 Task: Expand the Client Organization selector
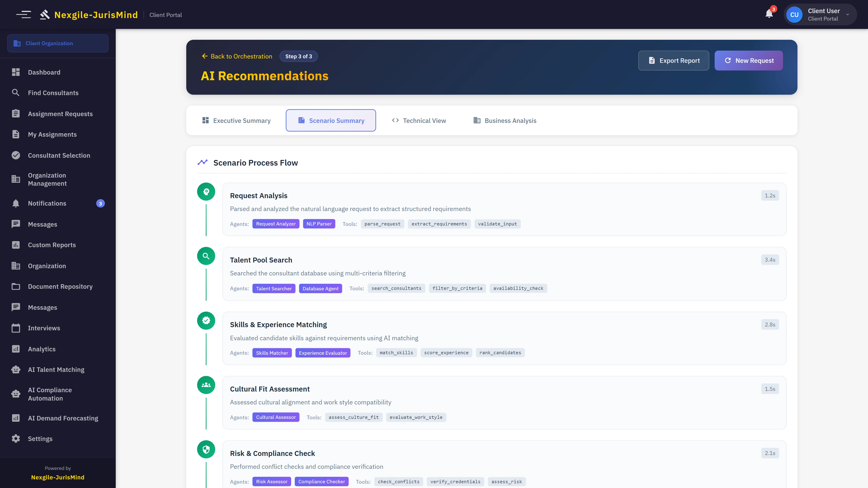[x=57, y=43]
